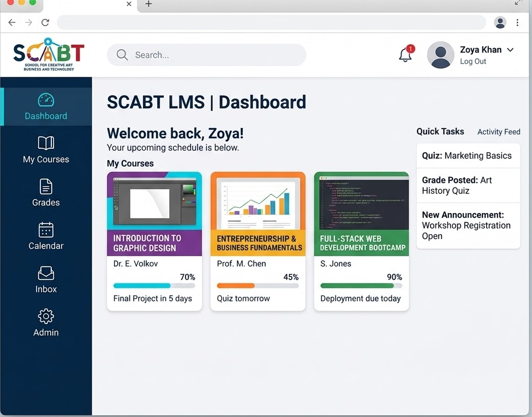Image resolution: width=532 pixels, height=417 pixels.
Task: Open the Calendar sidebar icon
Action: 46,229
